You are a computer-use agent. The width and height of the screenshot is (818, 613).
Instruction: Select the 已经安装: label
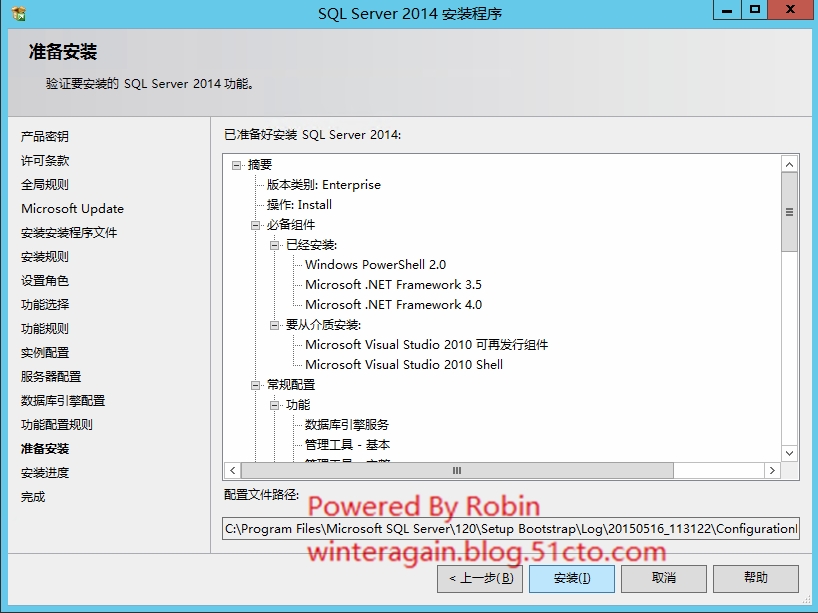[x=311, y=245]
